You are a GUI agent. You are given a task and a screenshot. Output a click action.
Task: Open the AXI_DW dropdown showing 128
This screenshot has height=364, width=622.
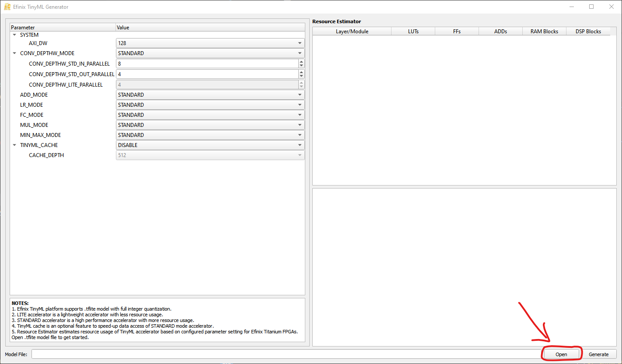[x=210, y=43]
